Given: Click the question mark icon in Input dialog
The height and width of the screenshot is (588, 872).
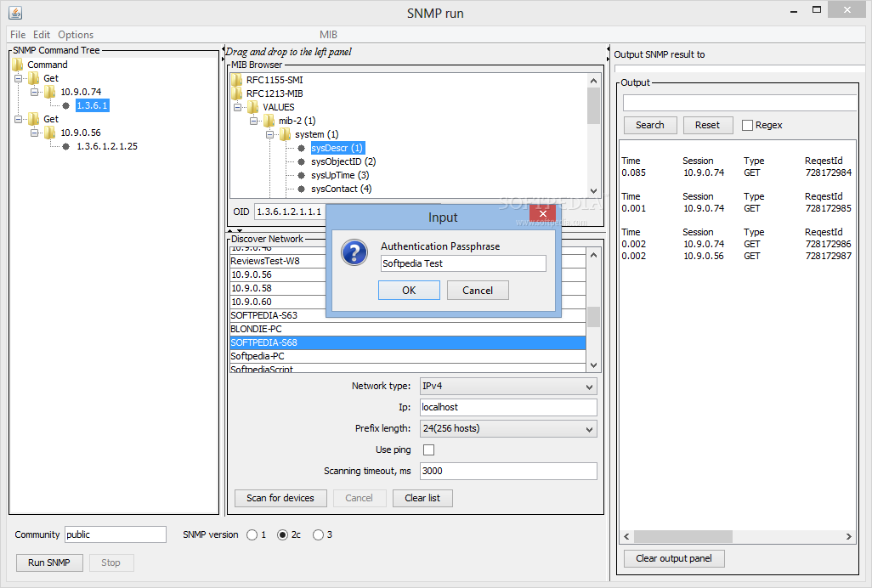Looking at the screenshot, I should coord(354,253).
